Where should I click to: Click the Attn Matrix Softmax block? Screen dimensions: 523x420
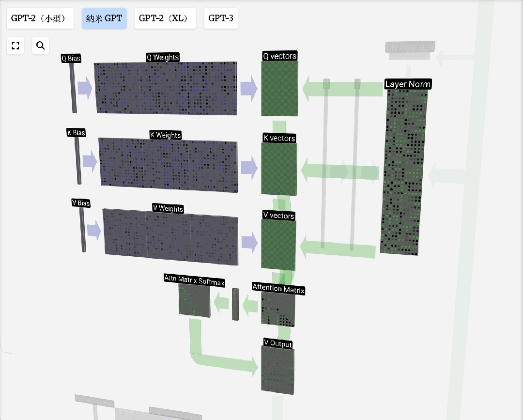pos(195,300)
